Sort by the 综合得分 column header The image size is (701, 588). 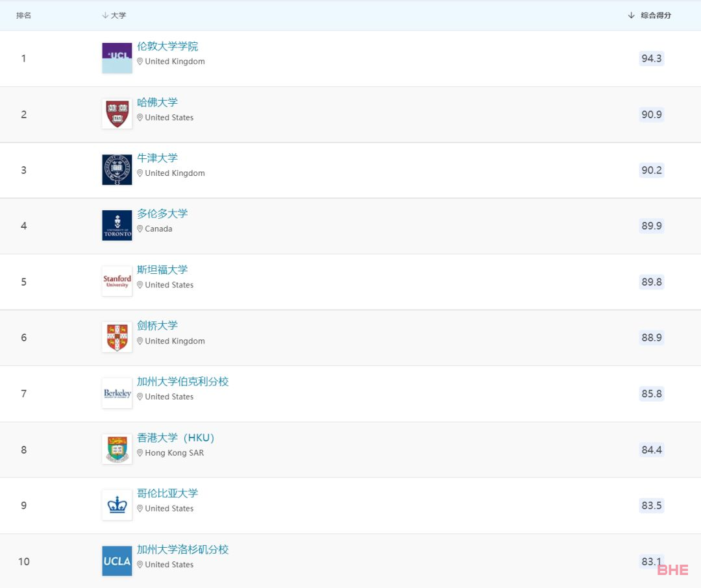coord(650,16)
